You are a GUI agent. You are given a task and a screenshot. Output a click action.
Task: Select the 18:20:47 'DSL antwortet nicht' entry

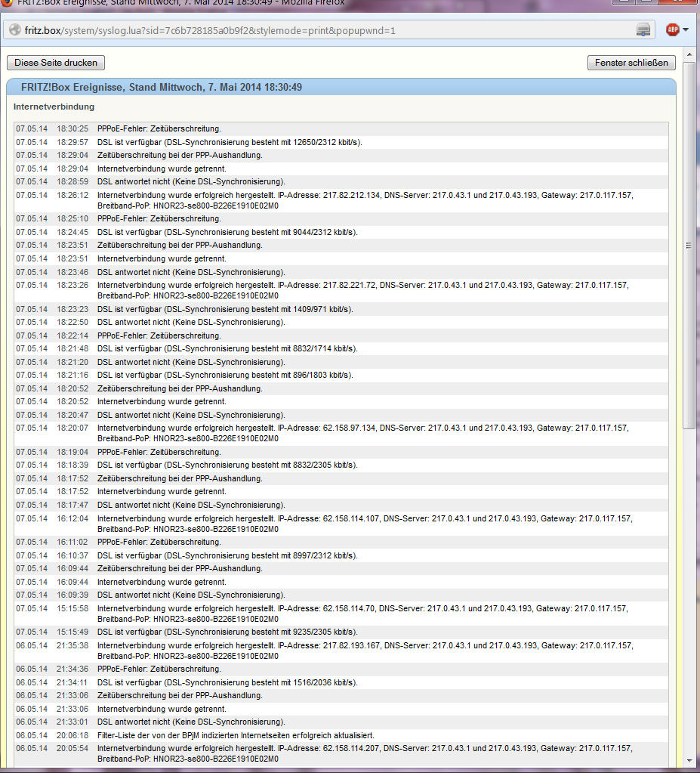point(341,415)
